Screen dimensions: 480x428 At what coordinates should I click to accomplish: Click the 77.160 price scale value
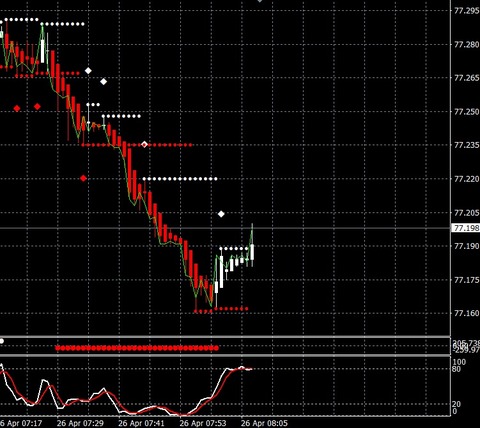point(467,313)
